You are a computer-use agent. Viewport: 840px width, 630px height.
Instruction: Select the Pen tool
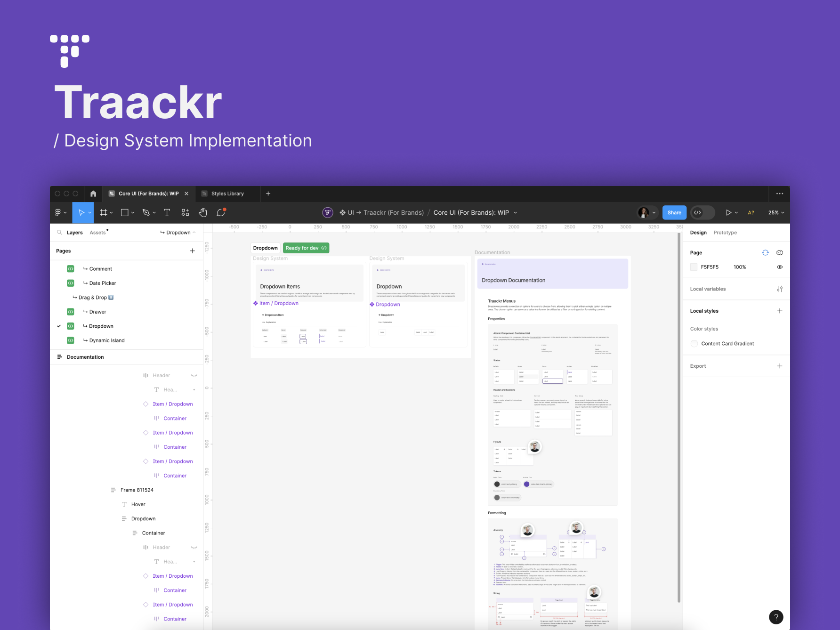click(146, 213)
